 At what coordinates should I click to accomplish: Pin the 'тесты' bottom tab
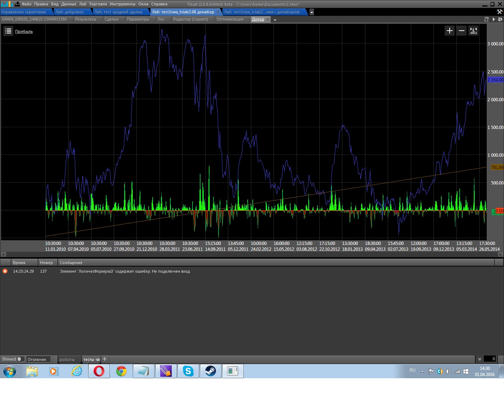tap(98, 359)
